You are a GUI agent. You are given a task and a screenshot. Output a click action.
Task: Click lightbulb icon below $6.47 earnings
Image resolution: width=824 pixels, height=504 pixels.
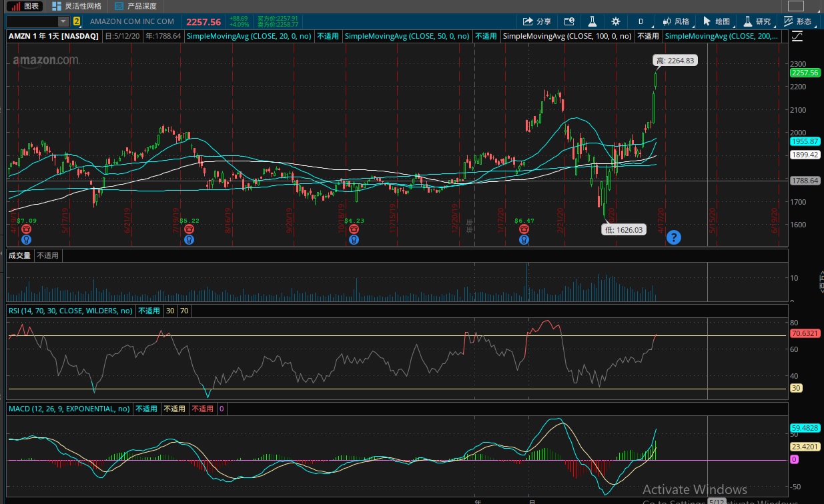tap(524, 239)
